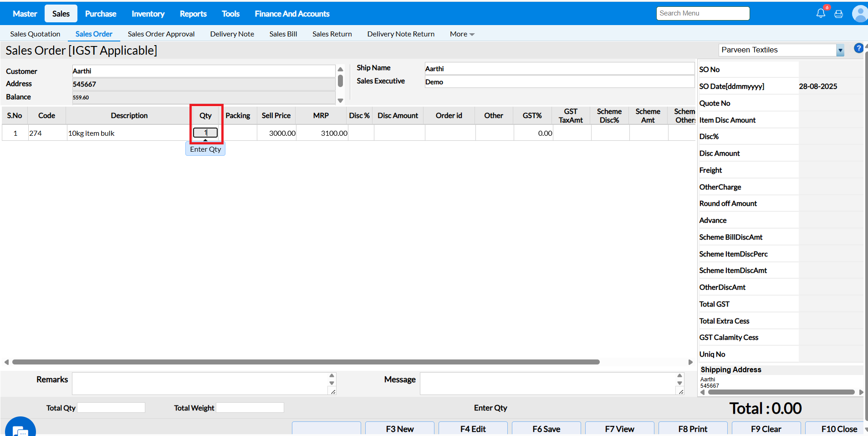Screen dimensions: 868x436
Task: Open the chat bubble widget
Action: (x=20, y=429)
